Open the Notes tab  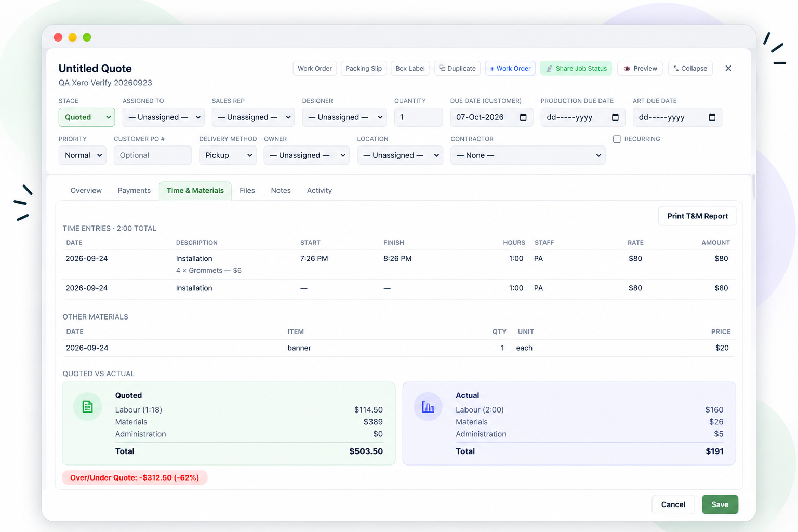pyautogui.click(x=281, y=191)
